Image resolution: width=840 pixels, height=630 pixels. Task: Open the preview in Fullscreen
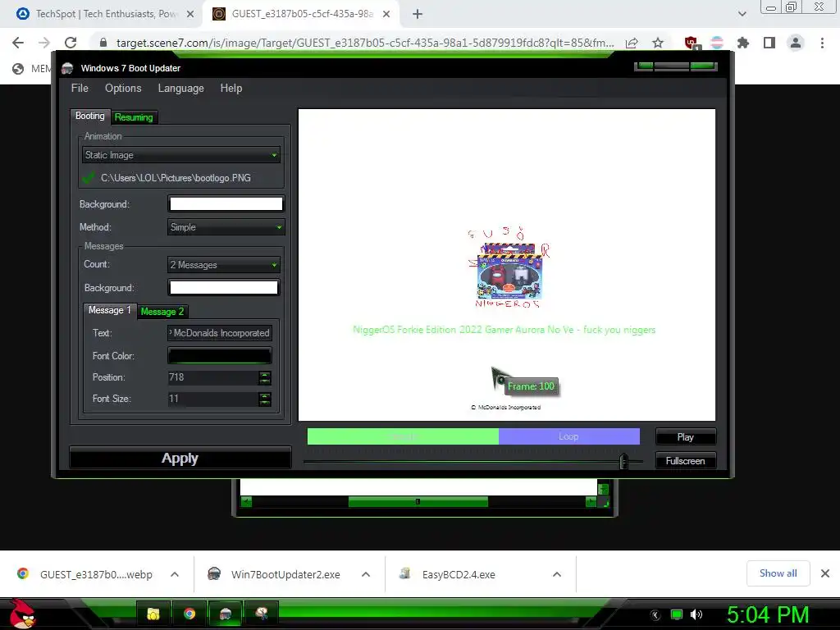click(685, 461)
